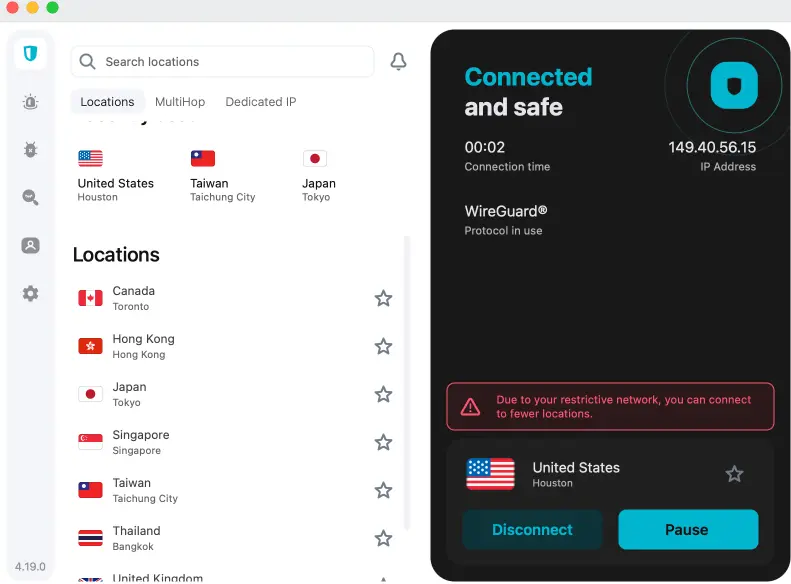Viewport: 791px width, 584px height.
Task: Click the warning triangle icon in the alert
Action: 470,406
